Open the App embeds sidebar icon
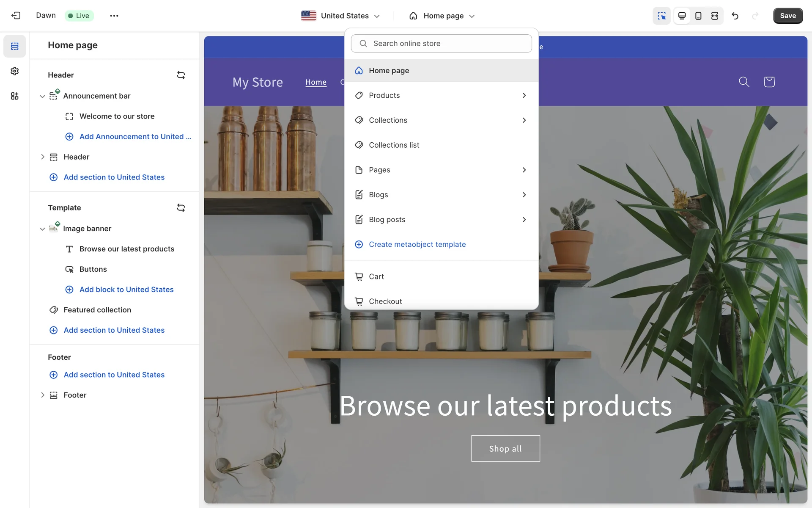812x508 pixels. [x=15, y=96]
